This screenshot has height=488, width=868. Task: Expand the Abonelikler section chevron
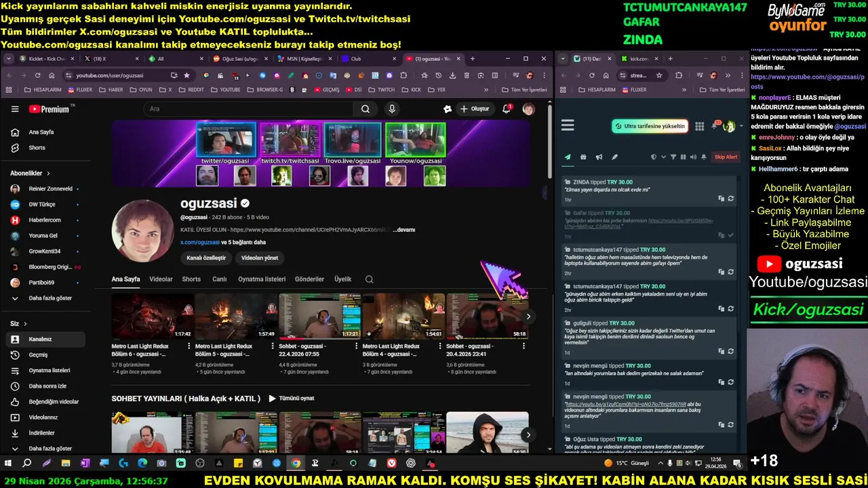[48, 174]
